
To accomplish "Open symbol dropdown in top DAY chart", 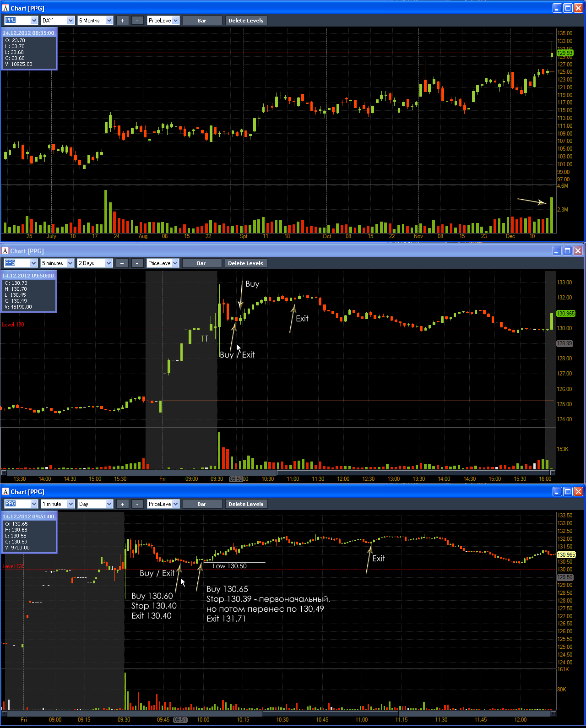I will tap(34, 21).
